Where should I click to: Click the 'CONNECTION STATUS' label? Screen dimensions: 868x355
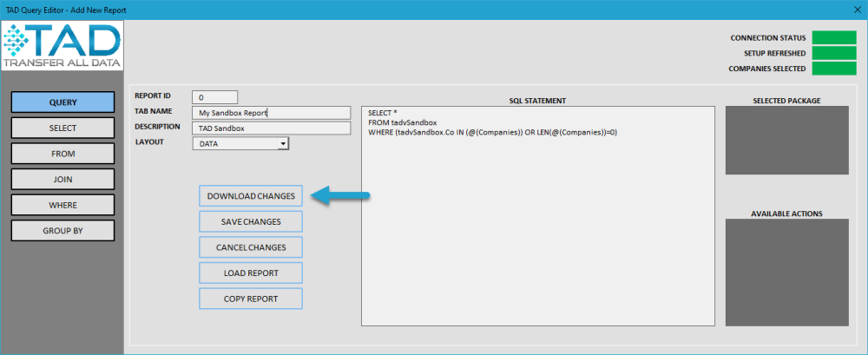pos(768,38)
